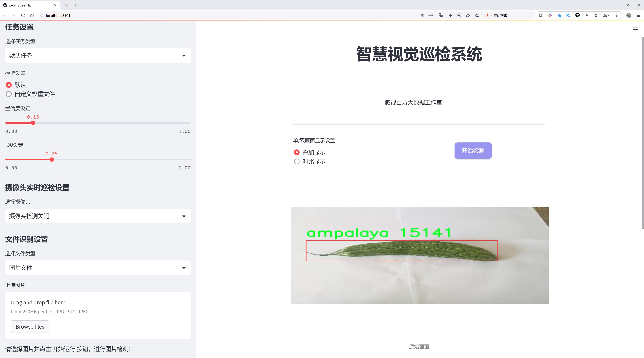This screenshot has height=358, width=644.
Task: Open a new browser tab
Action: [x=76, y=5]
